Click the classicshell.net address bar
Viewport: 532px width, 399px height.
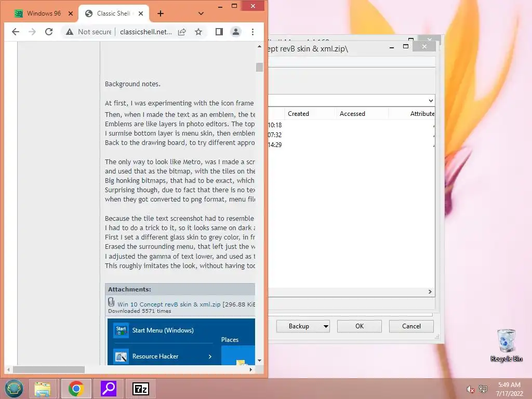tap(145, 32)
